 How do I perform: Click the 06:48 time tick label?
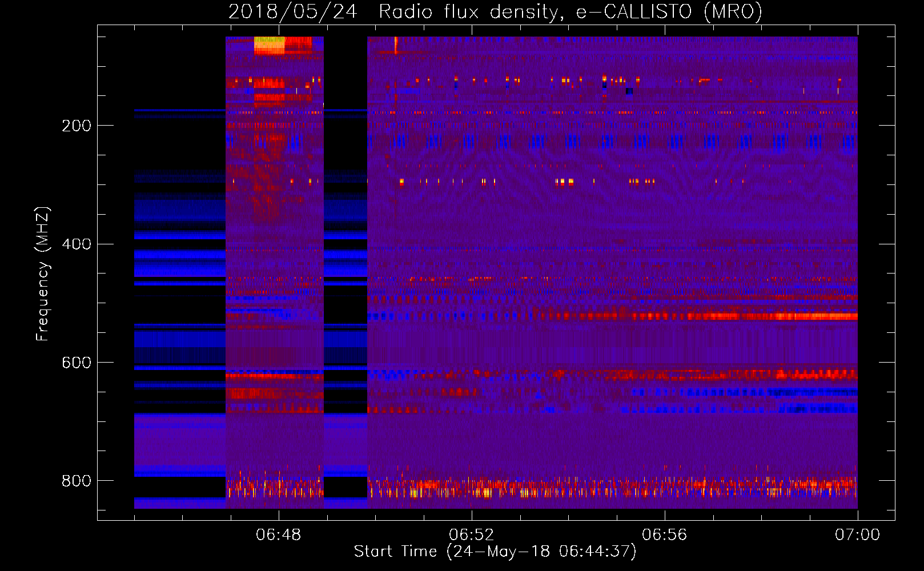click(279, 535)
